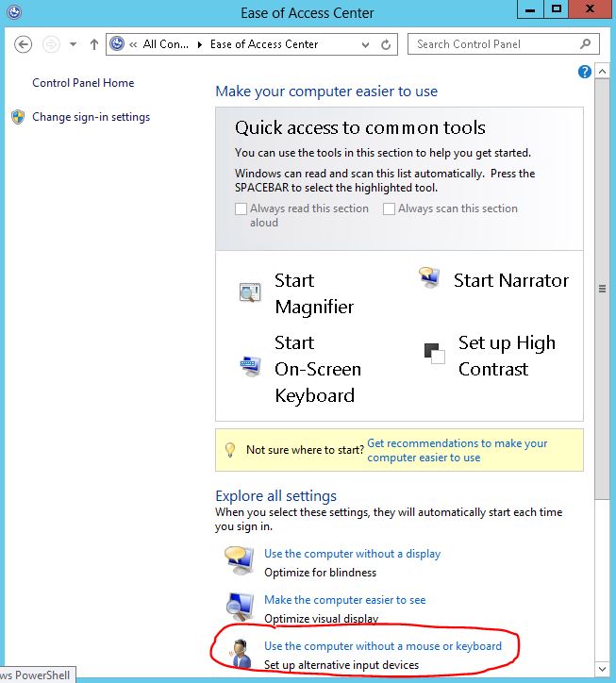Minimize the Ease of Access Center window

(530, 9)
